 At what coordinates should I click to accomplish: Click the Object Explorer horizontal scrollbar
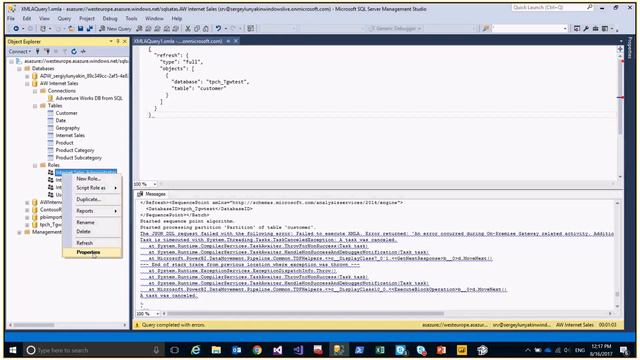(x=34, y=325)
